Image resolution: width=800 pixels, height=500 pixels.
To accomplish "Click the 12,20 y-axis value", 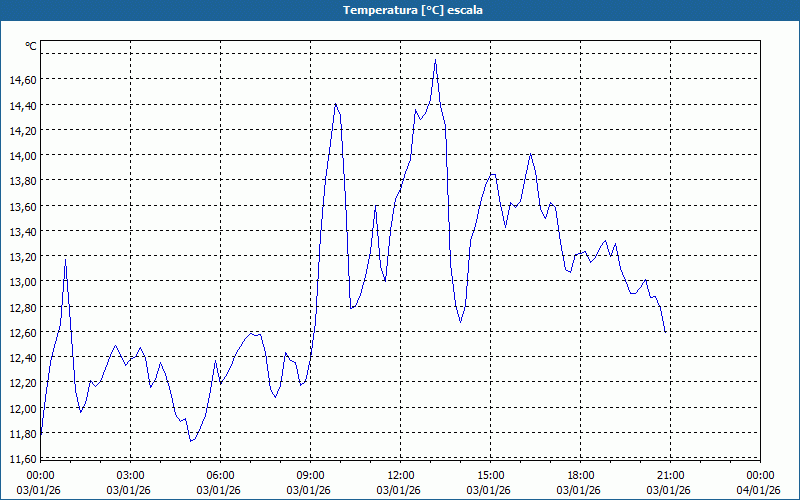I will coord(23,383).
